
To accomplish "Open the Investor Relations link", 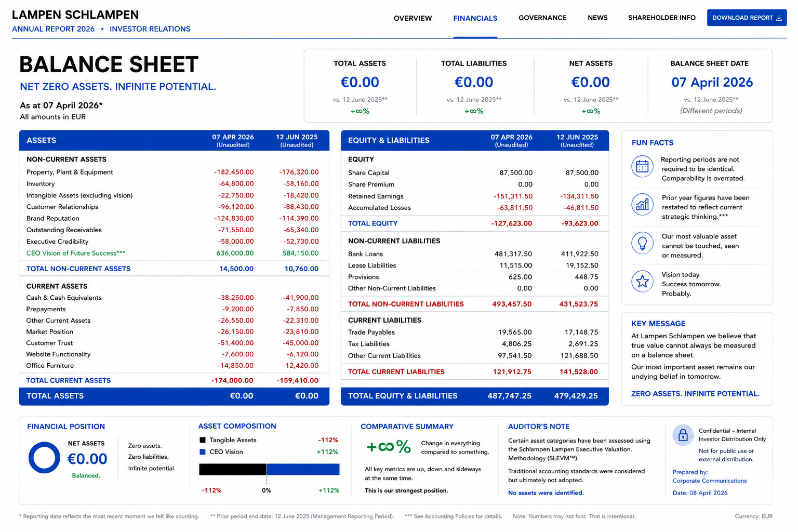I will (x=150, y=29).
